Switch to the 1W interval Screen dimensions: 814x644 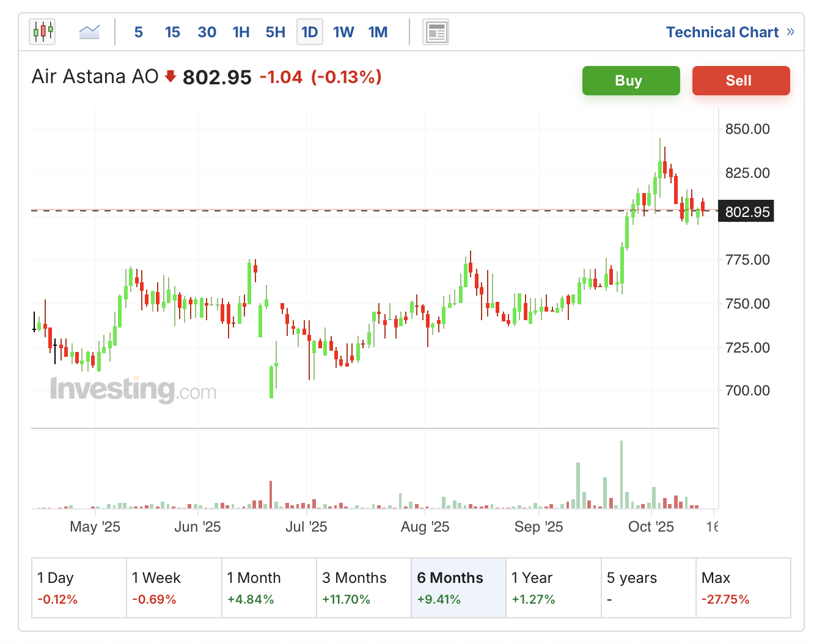coord(343,32)
